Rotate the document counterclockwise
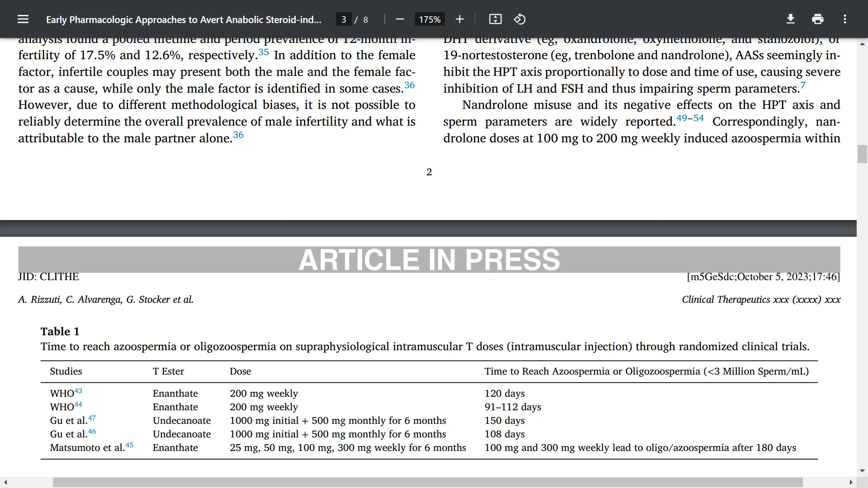The height and width of the screenshot is (488, 868). tap(519, 19)
